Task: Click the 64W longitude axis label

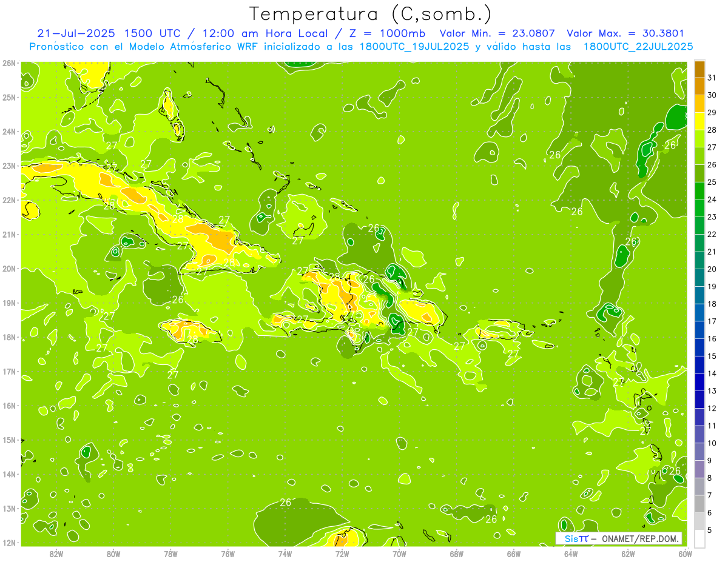Action: tap(571, 554)
